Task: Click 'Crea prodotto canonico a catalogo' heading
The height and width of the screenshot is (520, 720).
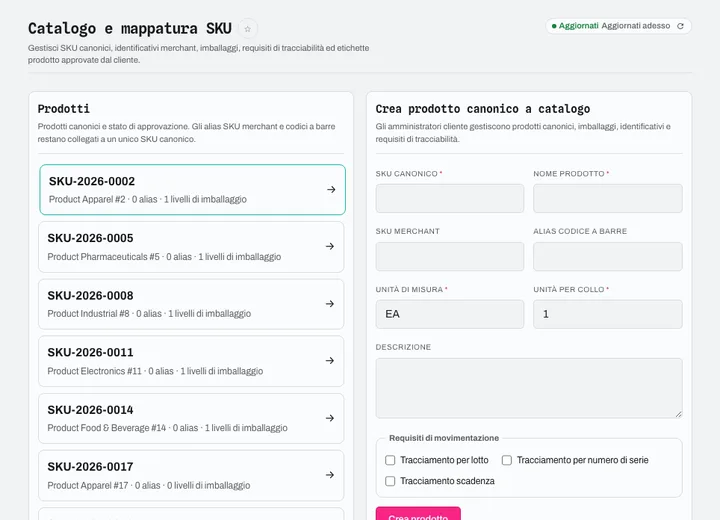Action: click(483, 109)
